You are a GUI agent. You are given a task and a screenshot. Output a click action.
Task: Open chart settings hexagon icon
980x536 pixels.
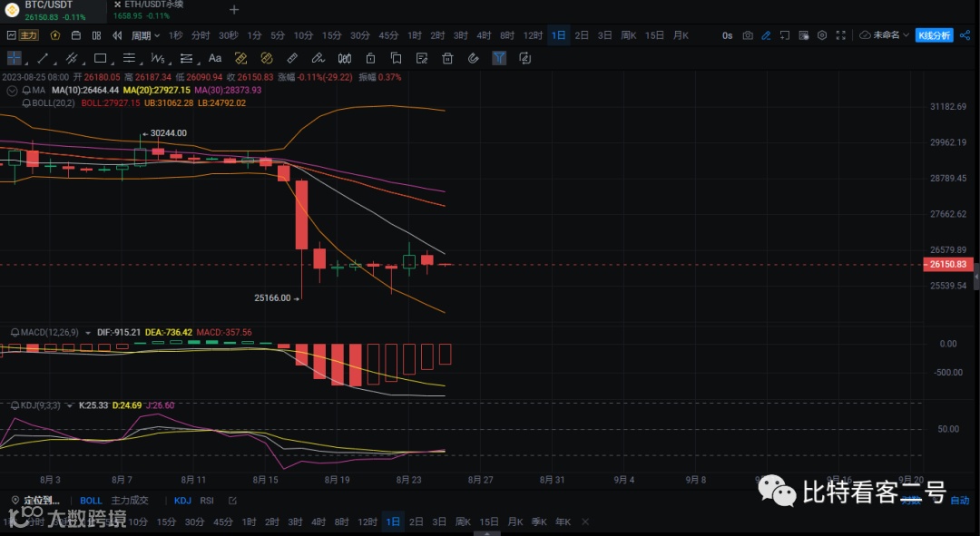(x=822, y=35)
